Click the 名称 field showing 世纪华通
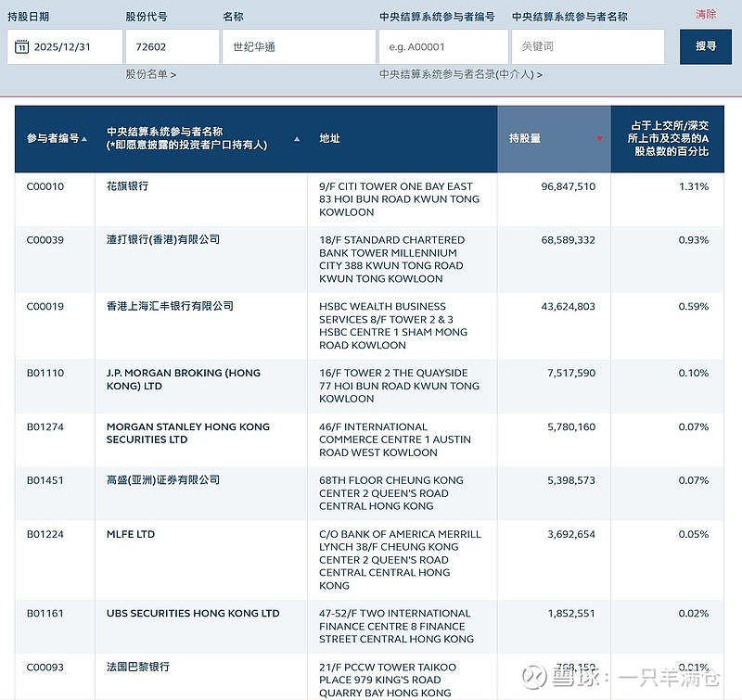This screenshot has height=700, width=742. tap(298, 47)
